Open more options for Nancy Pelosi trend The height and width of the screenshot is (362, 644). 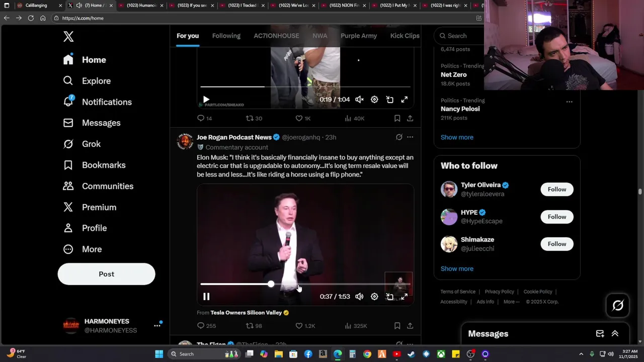tap(569, 102)
